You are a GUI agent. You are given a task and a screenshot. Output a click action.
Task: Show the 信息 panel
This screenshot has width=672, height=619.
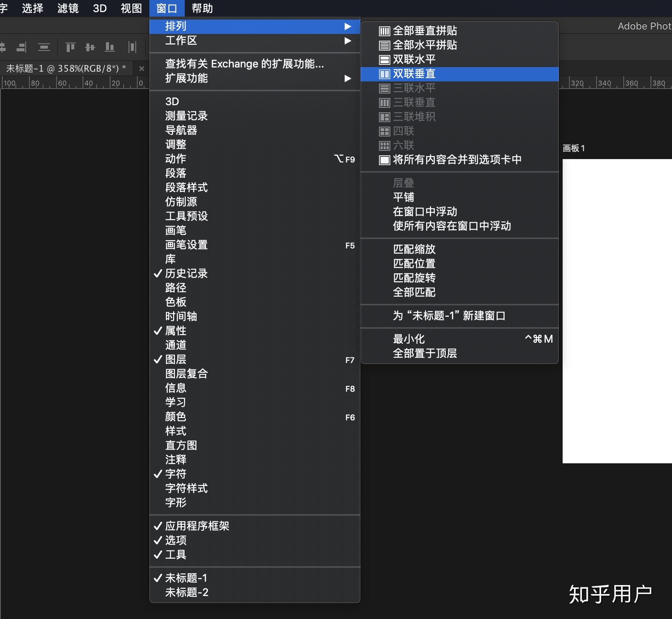(x=255, y=388)
